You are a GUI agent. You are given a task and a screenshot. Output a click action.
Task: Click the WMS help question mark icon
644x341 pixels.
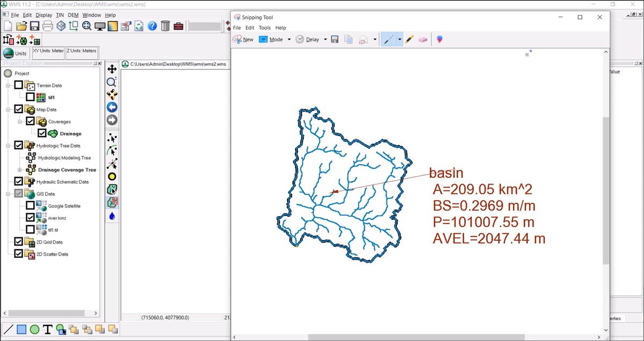152,26
